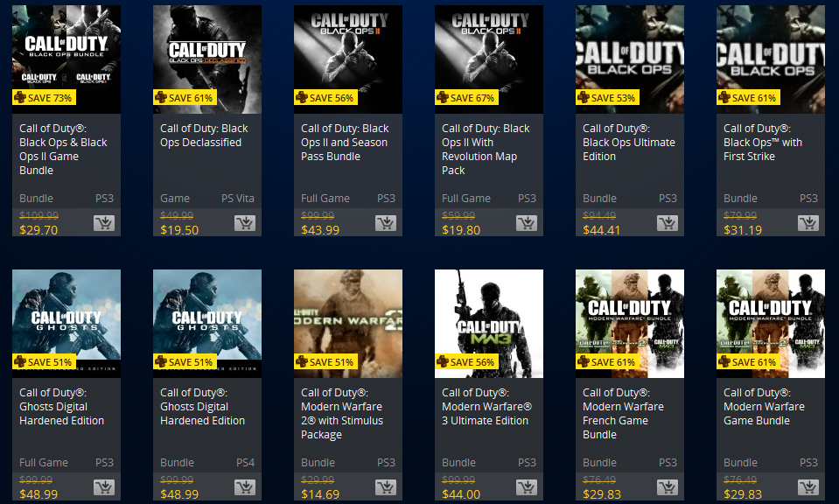Add Black Ops II Revolution Map Pack to cart
This screenshot has width=839, height=504.
[527, 223]
